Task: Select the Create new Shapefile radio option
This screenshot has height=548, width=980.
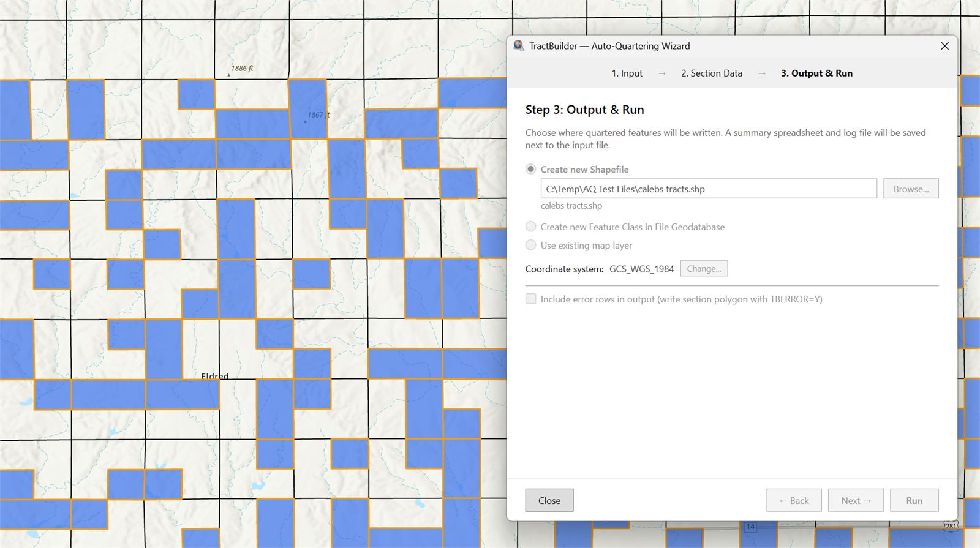Action: click(531, 170)
